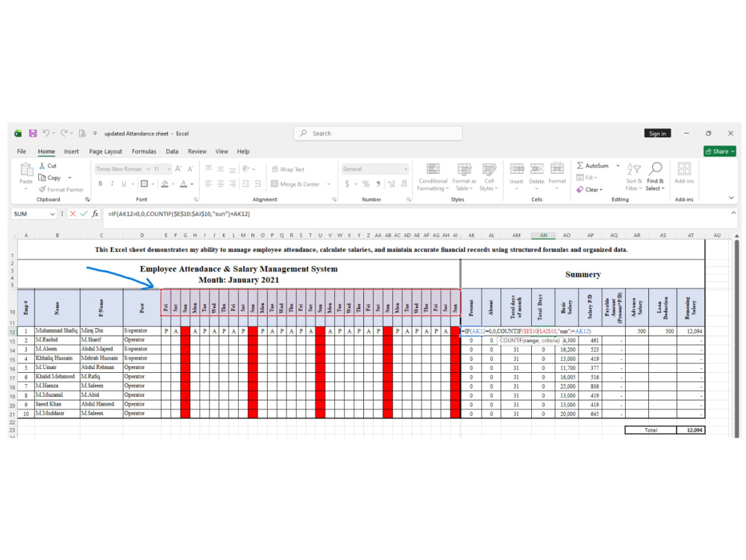
Task: Apply the Fill Color bucket
Action: pyautogui.click(x=165, y=183)
